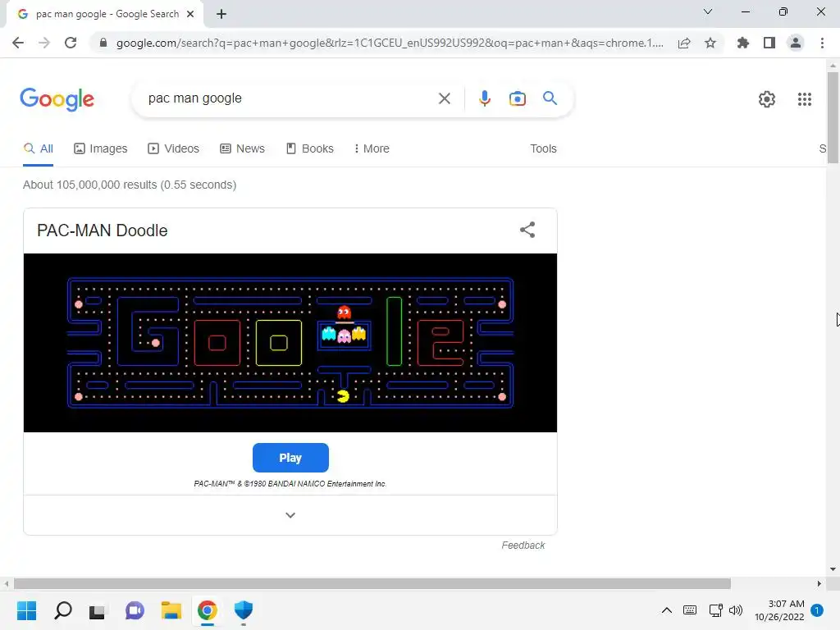The width and height of the screenshot is (840, 630).
Task: Open Google quick settings gear
Action: pyautogui.click(x=767, y=99)
